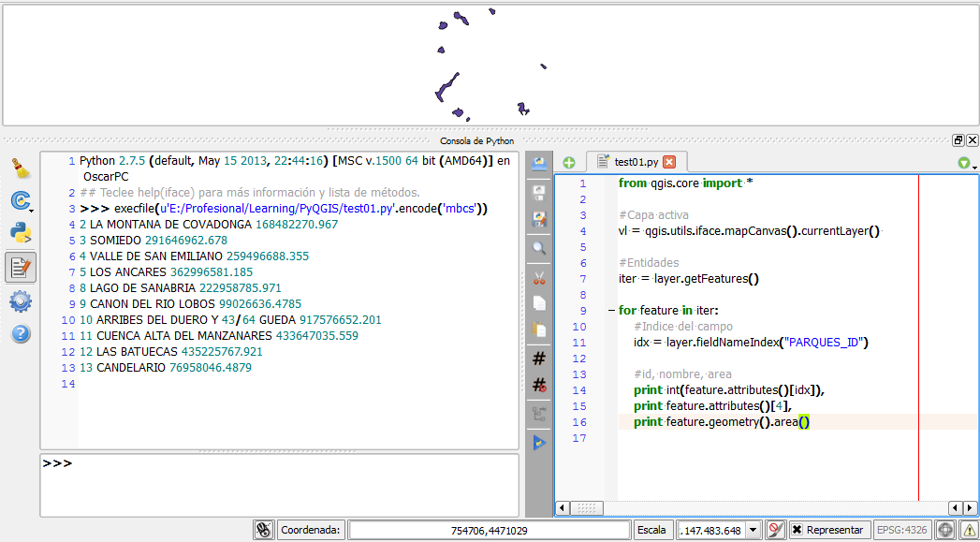Click the EPSG:4326 CRS button
The image size is (980, 542).
[x=901, y=530]
